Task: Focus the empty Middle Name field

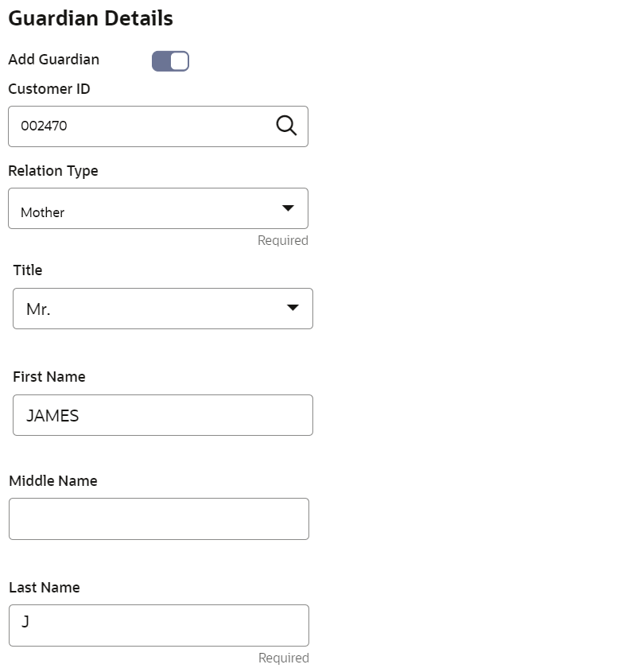Action: click(x=159, y=519)
